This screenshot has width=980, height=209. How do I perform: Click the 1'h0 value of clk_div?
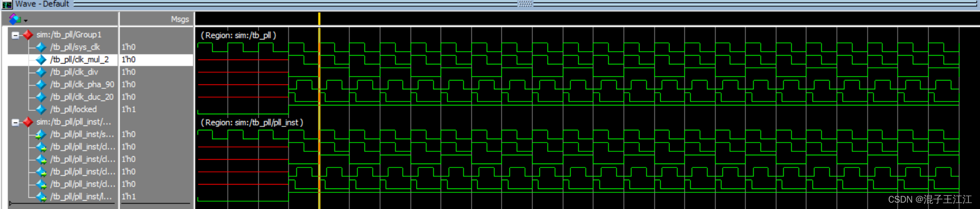(128, 72)
